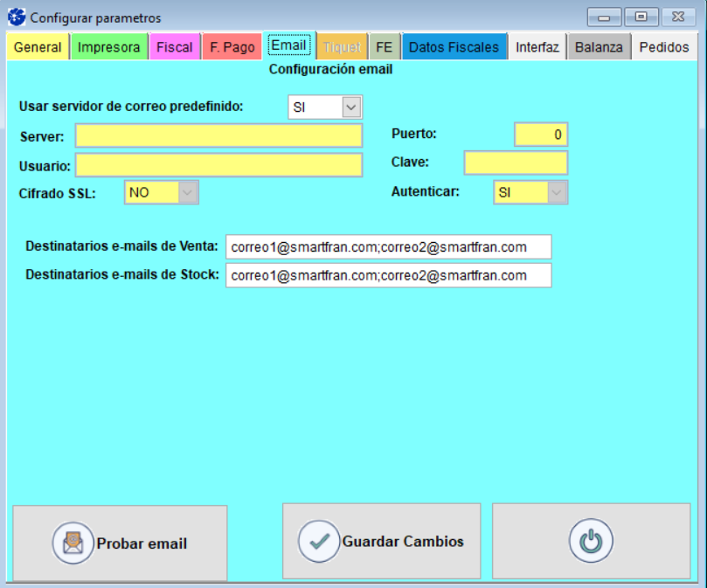Image resolution: width=707 pixels, height=588 pixels.
Task: Open the Cifrado SSL dropdown
Action: (x=188, y=192)
